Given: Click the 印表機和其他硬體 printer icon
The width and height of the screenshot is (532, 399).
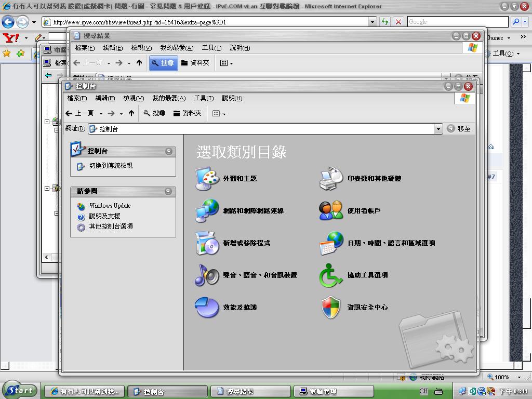Looking at the screenshot, I should pyautogui.click(x=331, y=179).
